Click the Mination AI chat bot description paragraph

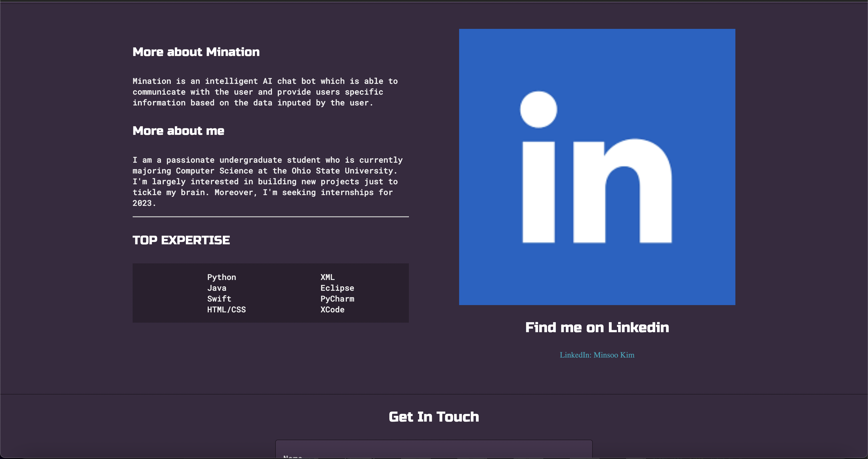[x=265, y=92]
